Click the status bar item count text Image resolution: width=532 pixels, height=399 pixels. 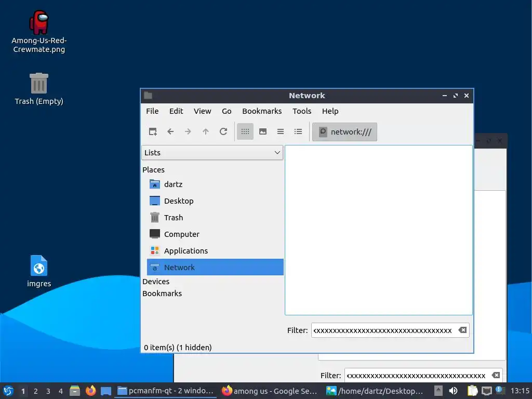178,348
